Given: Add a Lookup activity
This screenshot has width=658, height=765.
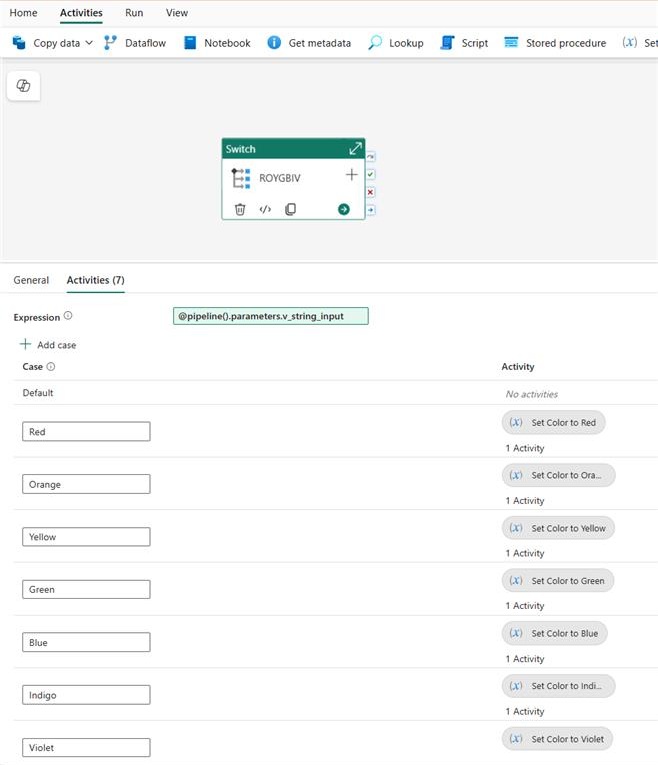Looking at the screenshot, I should pos(396,43).
